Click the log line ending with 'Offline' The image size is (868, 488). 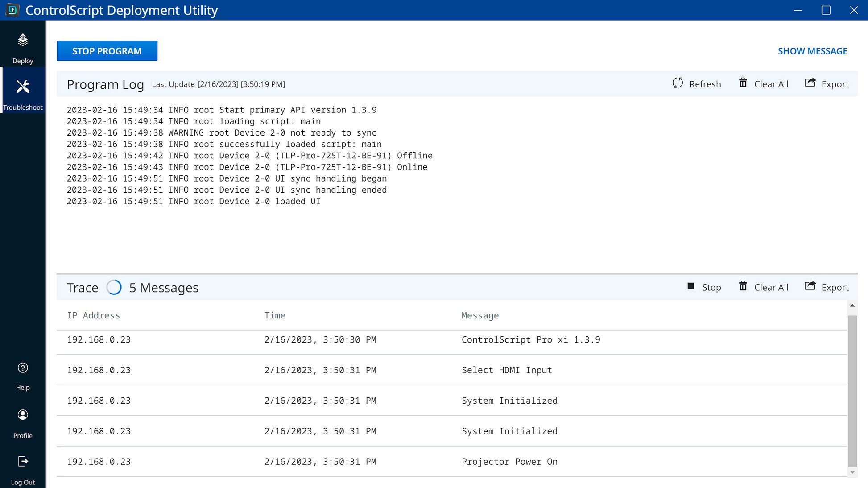250,156
